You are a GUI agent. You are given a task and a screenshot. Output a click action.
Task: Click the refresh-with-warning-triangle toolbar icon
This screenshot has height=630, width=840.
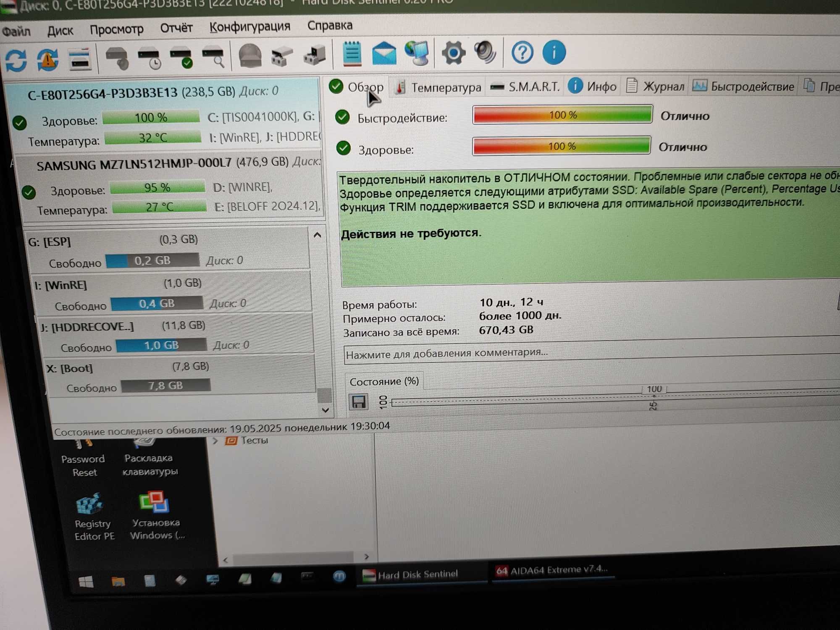(48, 60)
